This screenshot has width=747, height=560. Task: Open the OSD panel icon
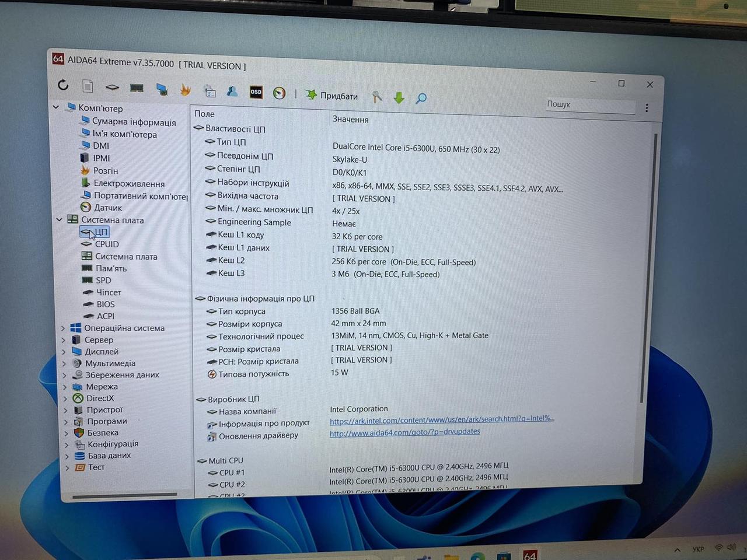click(x=256, y=92)
